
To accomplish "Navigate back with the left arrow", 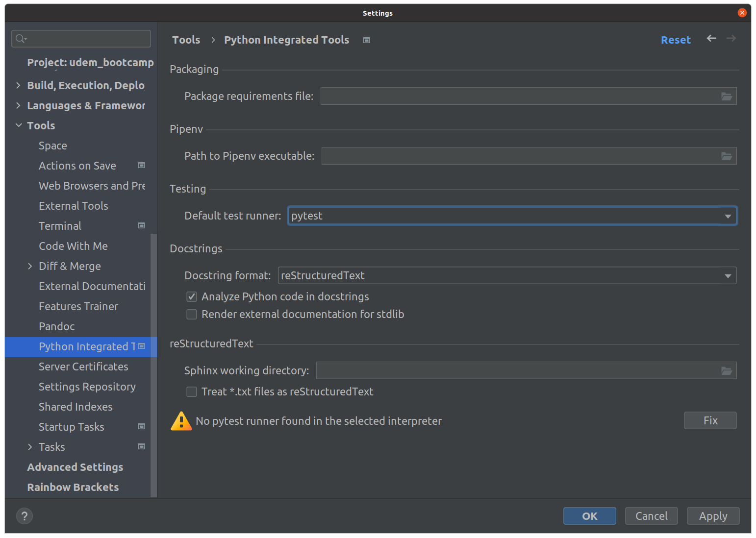I will 711,38.
